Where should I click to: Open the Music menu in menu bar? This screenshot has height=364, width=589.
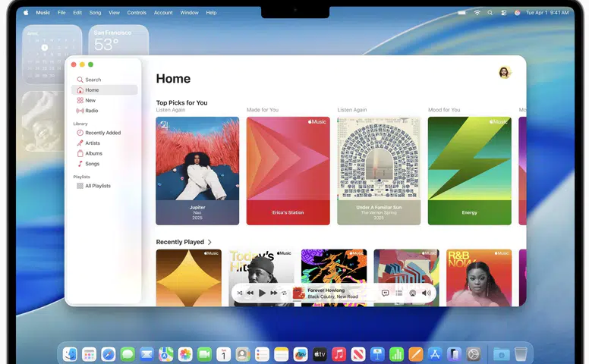(x=43, y=12)
